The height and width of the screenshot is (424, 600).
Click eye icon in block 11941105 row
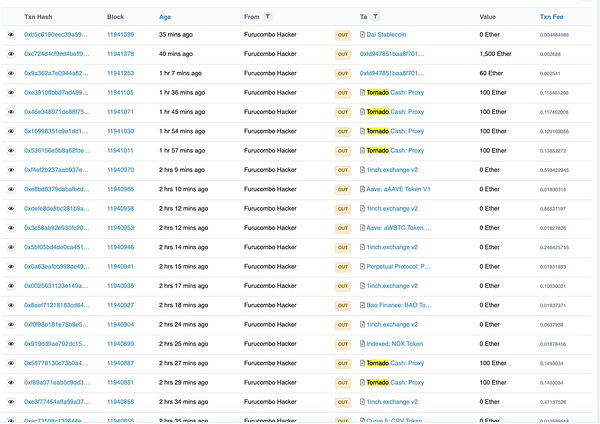pyautogui.click(x=11, y=93)
